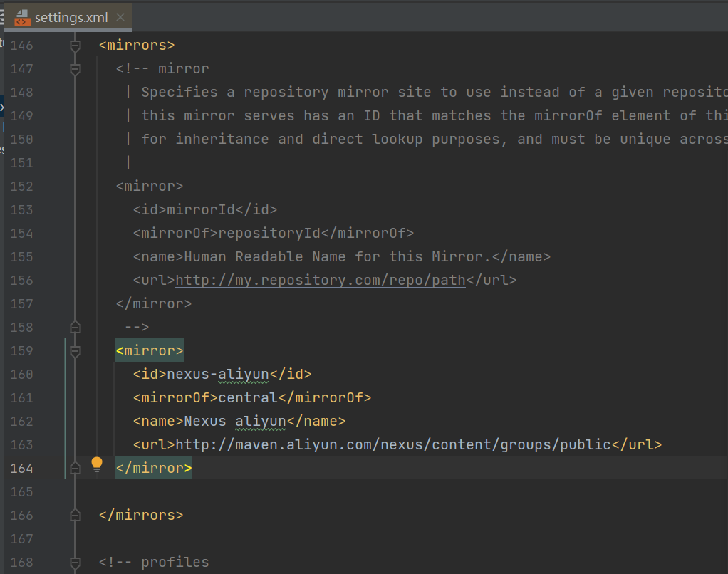Collapse the mirrors block at line 146
728x574 pixels.
pyautogui.click(x=75, y=46)
